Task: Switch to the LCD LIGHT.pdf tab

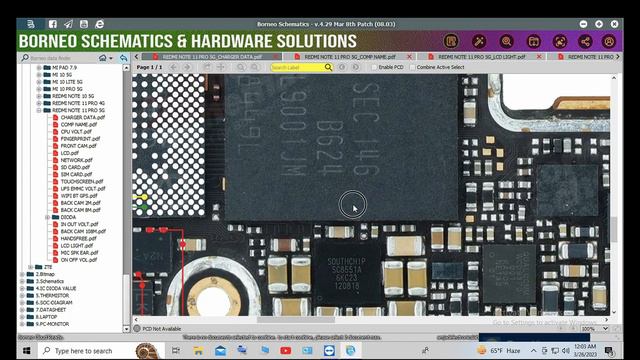Action: click(482, 57)
